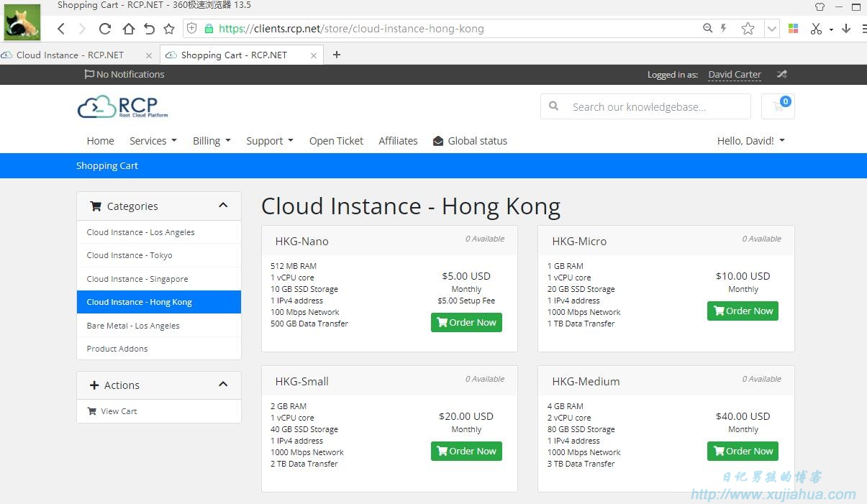
Task: Click the undo/restore closed tab icon
Action: 149,29
